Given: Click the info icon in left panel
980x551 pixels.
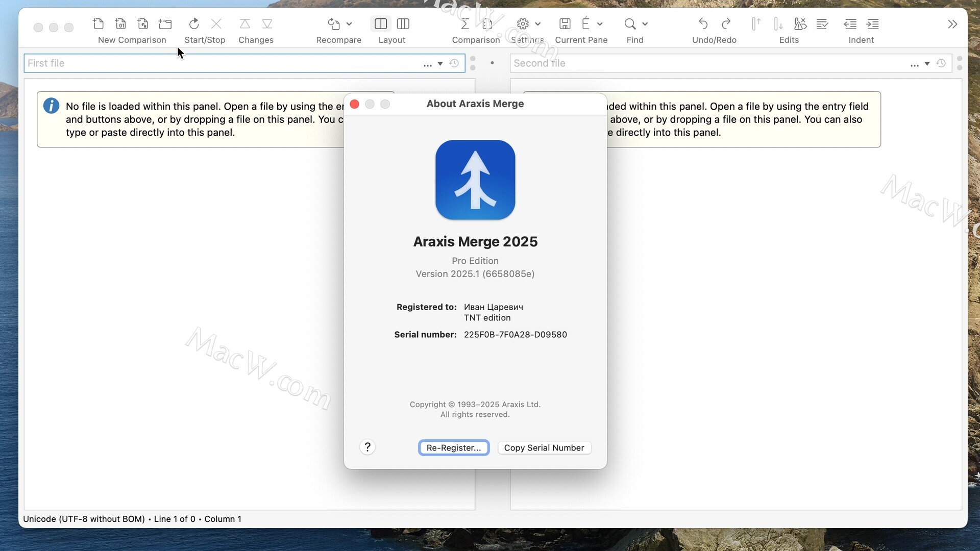Looking at the screenshot, I should 51,106.
